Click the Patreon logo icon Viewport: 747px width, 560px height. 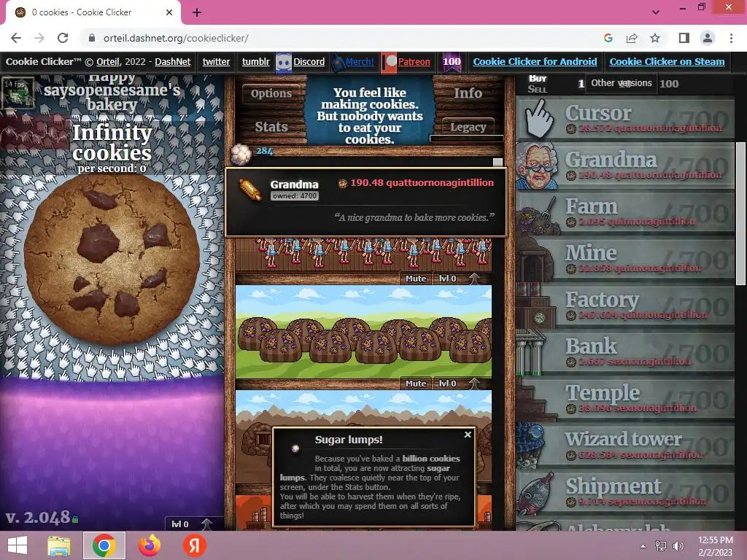(390, 62)
